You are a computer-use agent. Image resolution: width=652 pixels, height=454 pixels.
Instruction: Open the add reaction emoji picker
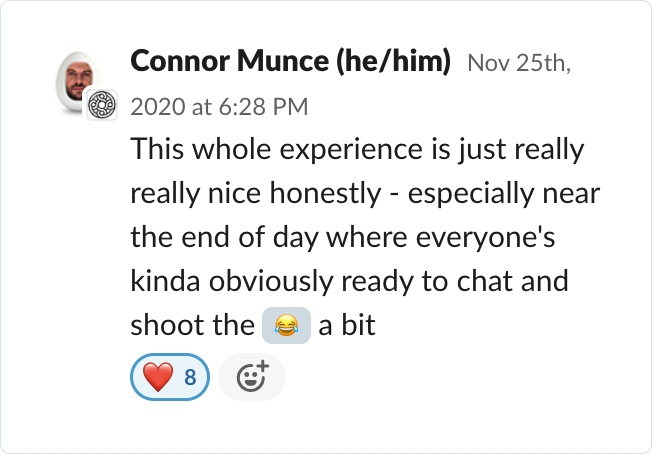tap(252, 377)
